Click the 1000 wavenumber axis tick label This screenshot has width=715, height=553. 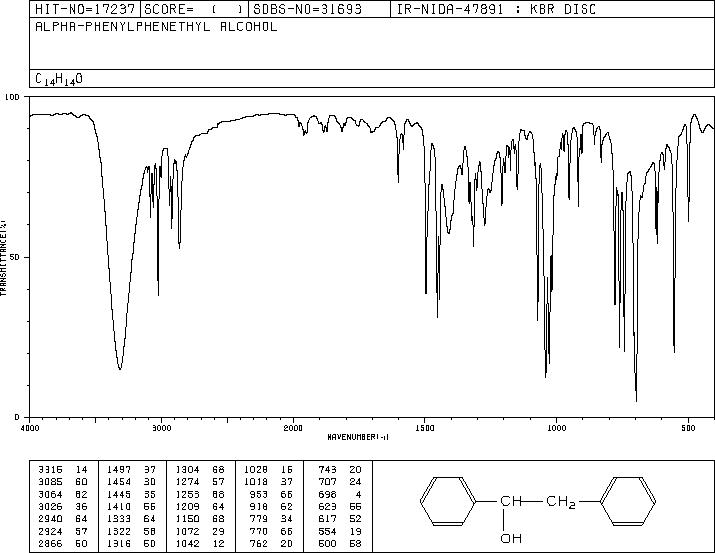click(556, 428)
